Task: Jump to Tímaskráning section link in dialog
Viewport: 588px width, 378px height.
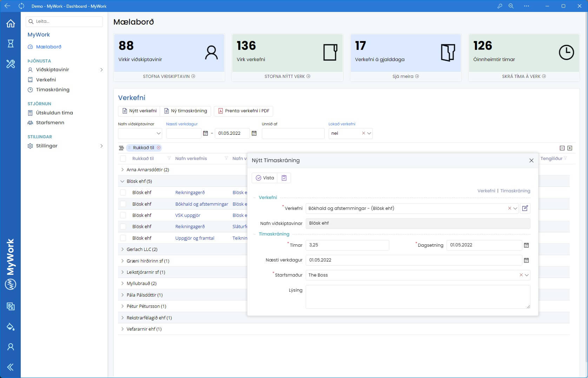Action: pos(515,191)
